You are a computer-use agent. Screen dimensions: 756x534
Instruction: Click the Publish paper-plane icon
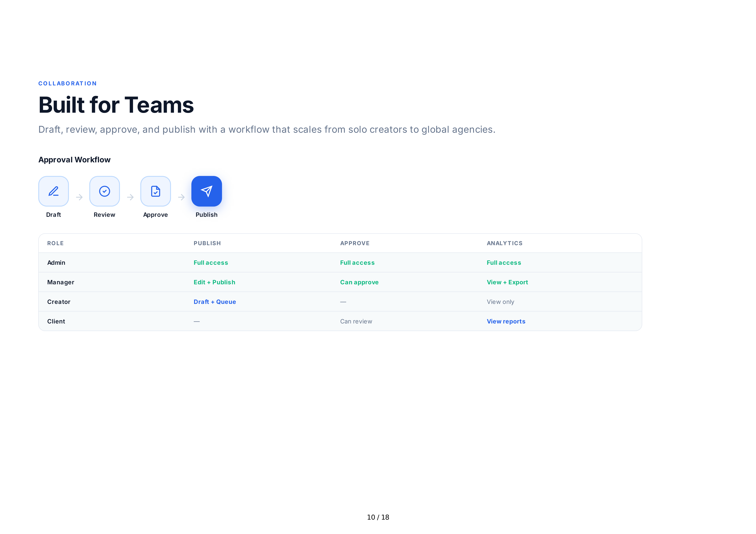206,191
